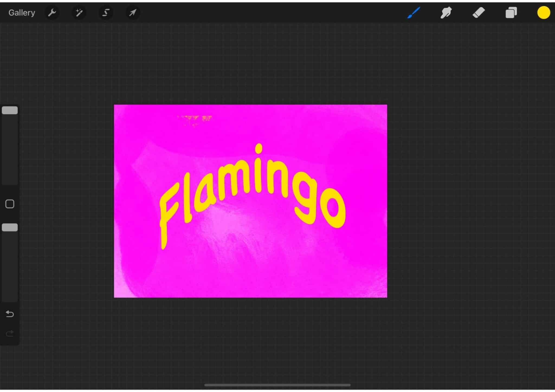Activate the Transform arrow tool
Image resolution: width=555 pixels, height=392 pixels.
point(133,13)
